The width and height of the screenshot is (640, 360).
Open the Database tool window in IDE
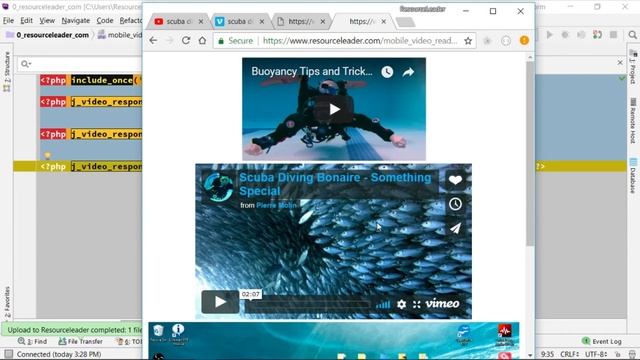[633, 175]
